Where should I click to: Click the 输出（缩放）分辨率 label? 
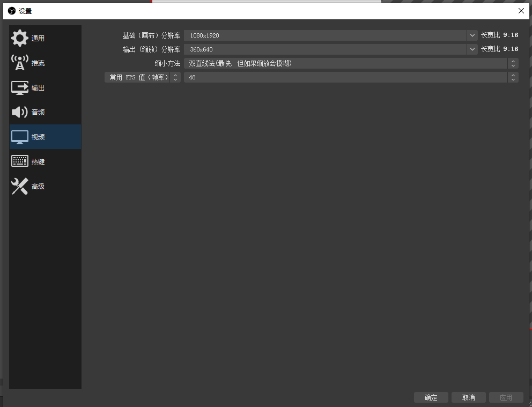pyautogui.click(x=151, y=49)
